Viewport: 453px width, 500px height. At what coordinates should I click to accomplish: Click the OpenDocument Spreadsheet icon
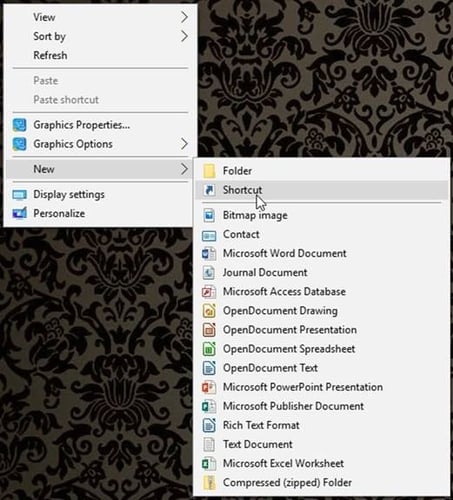209,349
